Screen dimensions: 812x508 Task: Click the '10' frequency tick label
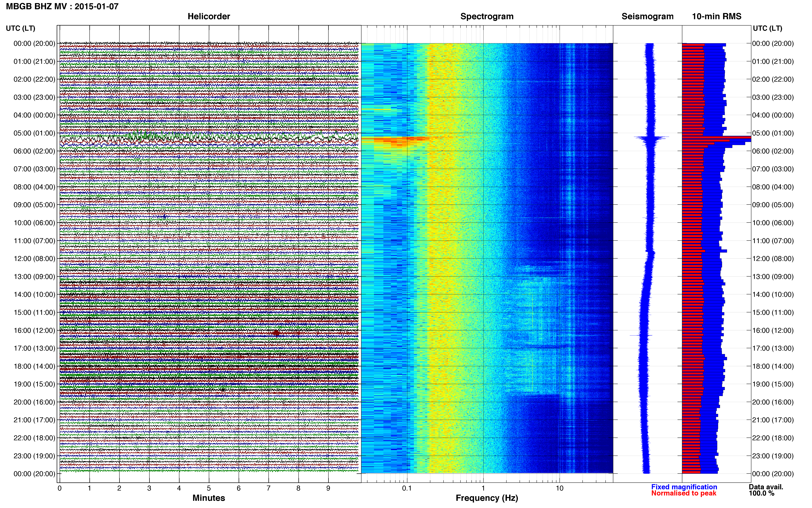click(x=559, y=488)
